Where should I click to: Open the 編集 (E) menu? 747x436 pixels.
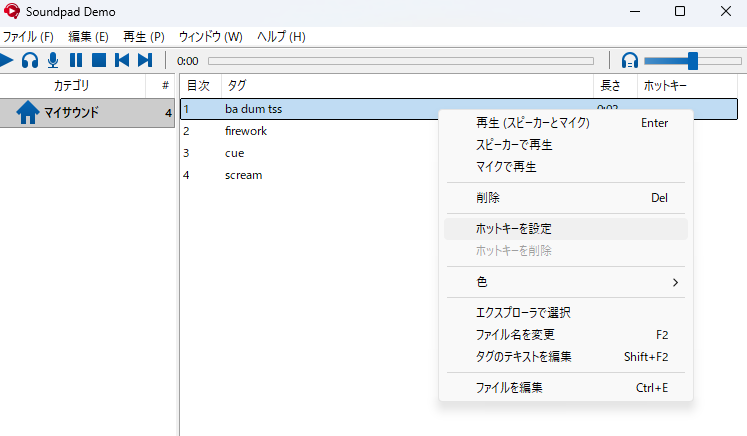point(88,37)
